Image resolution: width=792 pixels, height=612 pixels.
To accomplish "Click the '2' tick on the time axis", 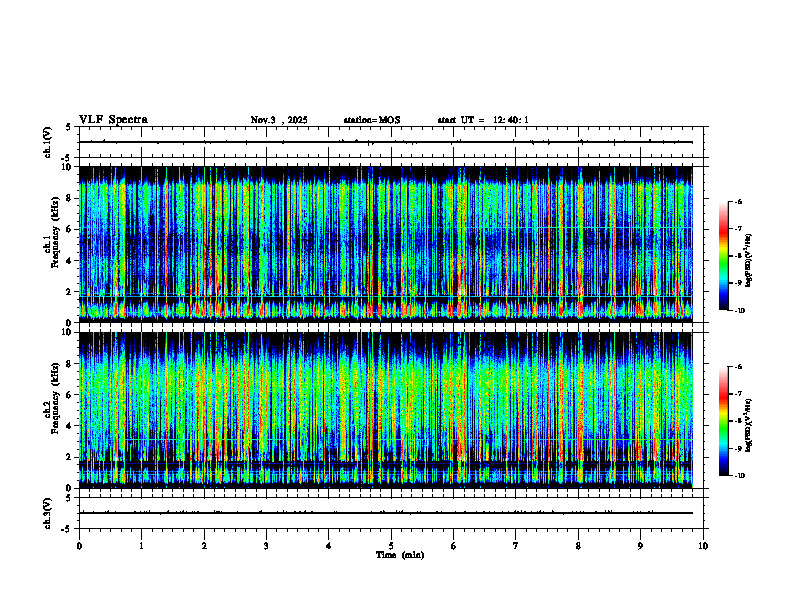I will [x=204, y=546].
